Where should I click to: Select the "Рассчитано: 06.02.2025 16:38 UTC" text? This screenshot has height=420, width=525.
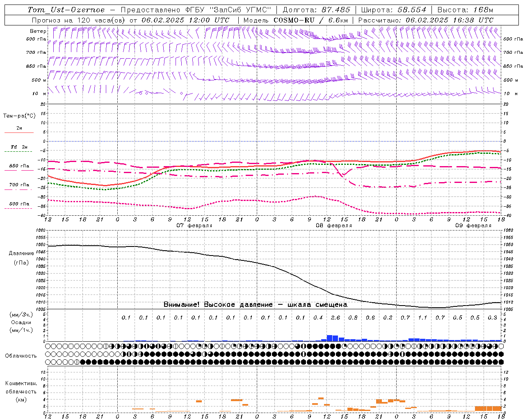[426, 20]
